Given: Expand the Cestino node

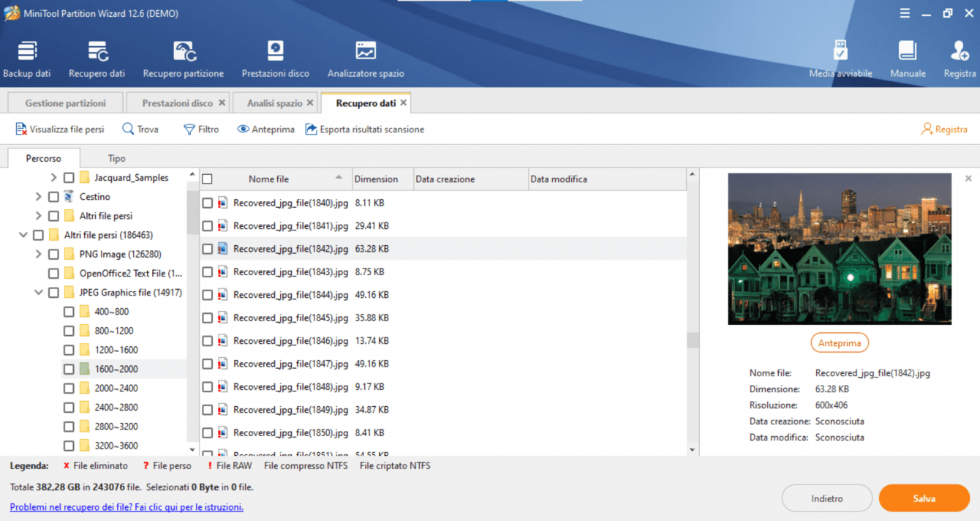Looking at the screenshot, I should (x=38, y=197).
